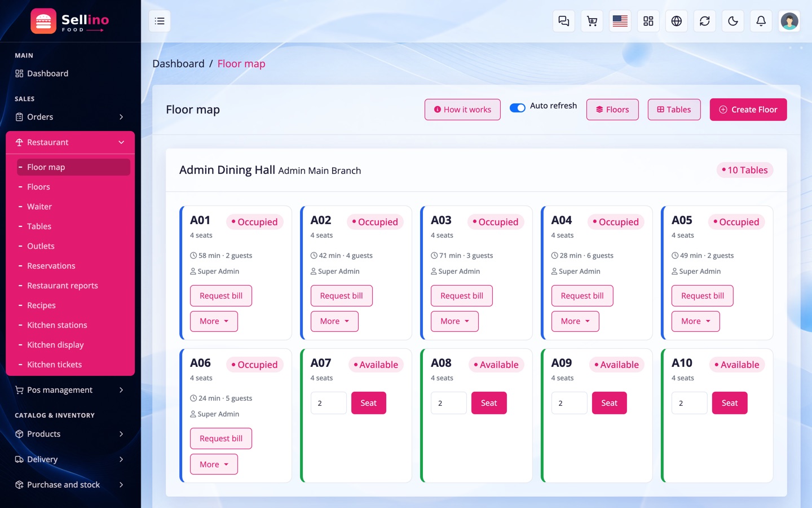Open the apps grid icon

tap(648, 21)
